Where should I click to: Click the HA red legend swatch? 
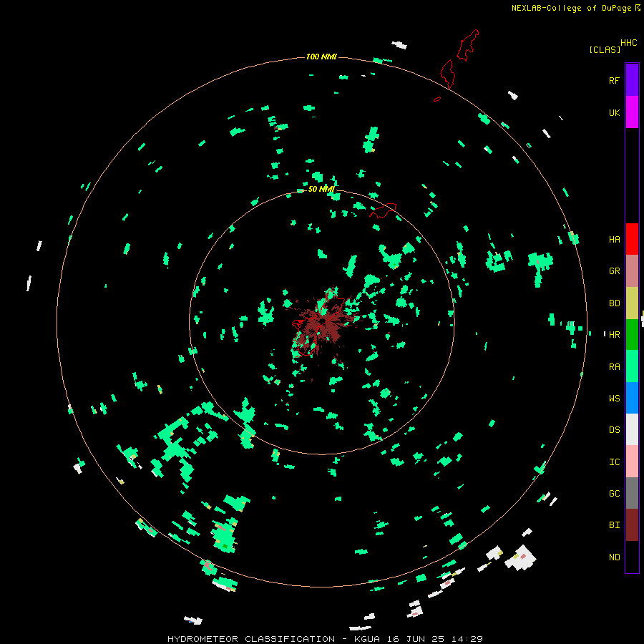click(632, 239)
